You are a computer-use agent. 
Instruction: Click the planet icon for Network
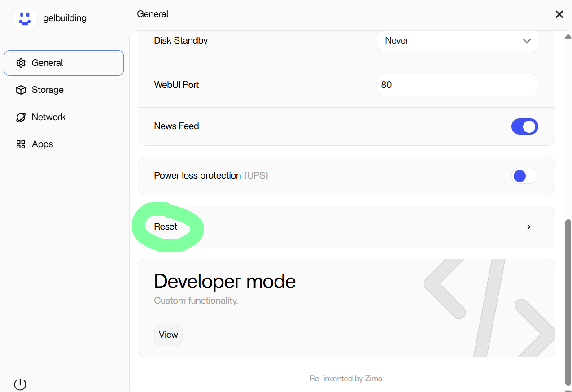21,118
